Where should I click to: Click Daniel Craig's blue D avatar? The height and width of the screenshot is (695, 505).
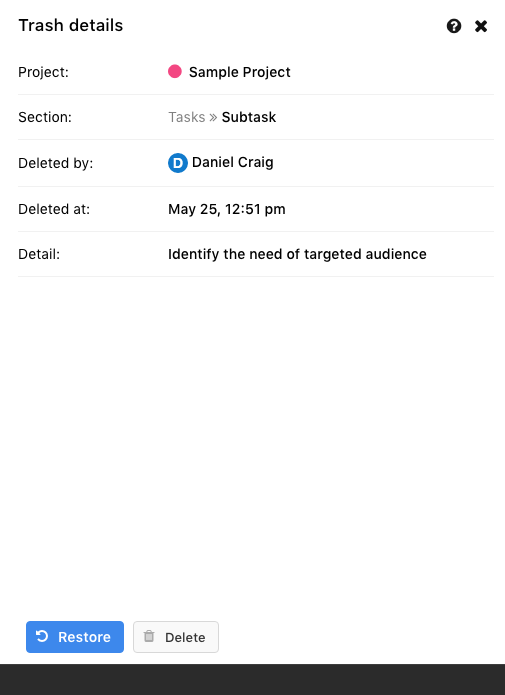pos(177,163)
